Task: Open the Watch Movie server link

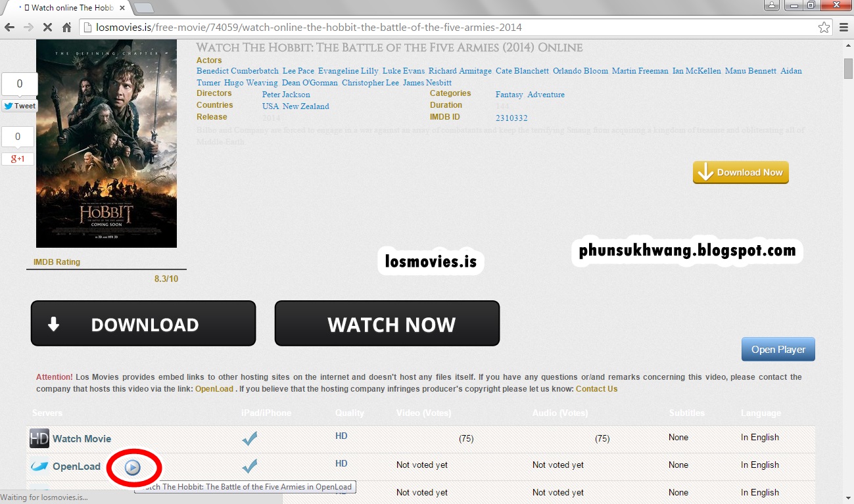Action: (82, 439)
